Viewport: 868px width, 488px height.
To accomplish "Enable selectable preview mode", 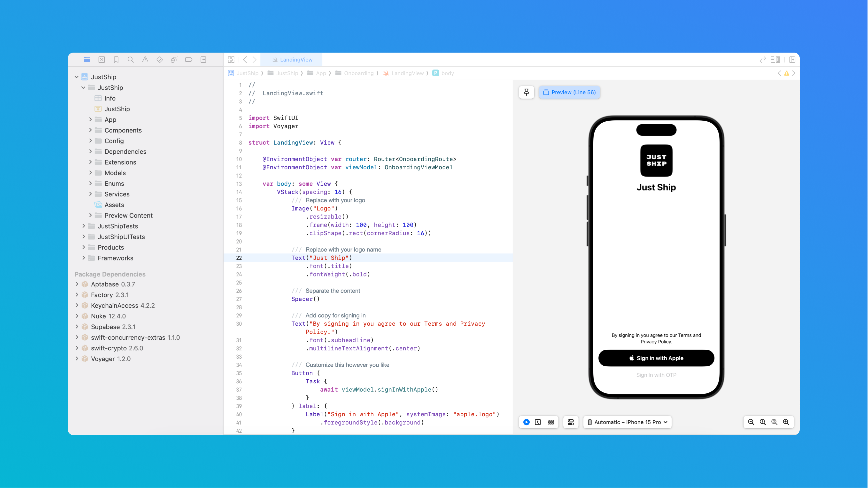I will point(538,422).
